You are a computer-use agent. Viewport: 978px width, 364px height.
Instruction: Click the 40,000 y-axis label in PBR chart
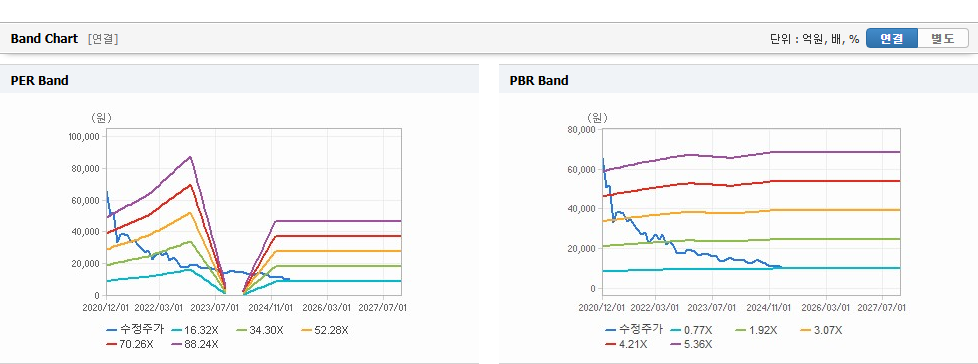click(582, 209)
